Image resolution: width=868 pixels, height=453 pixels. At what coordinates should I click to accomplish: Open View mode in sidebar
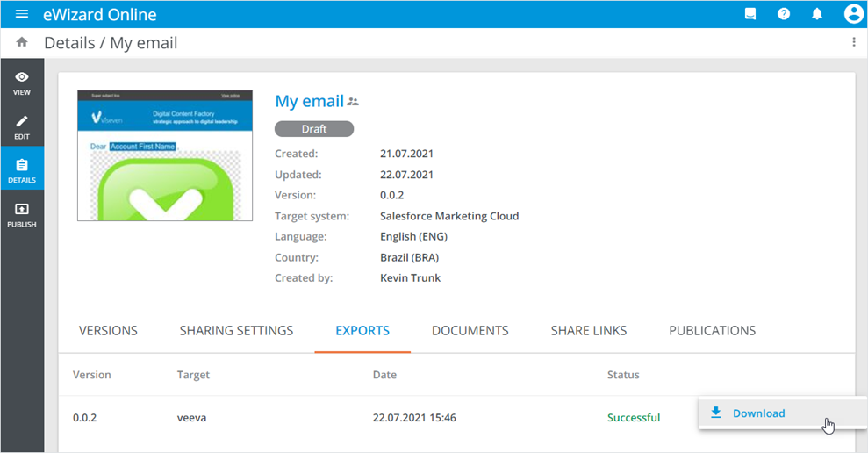tap(22, 83)
